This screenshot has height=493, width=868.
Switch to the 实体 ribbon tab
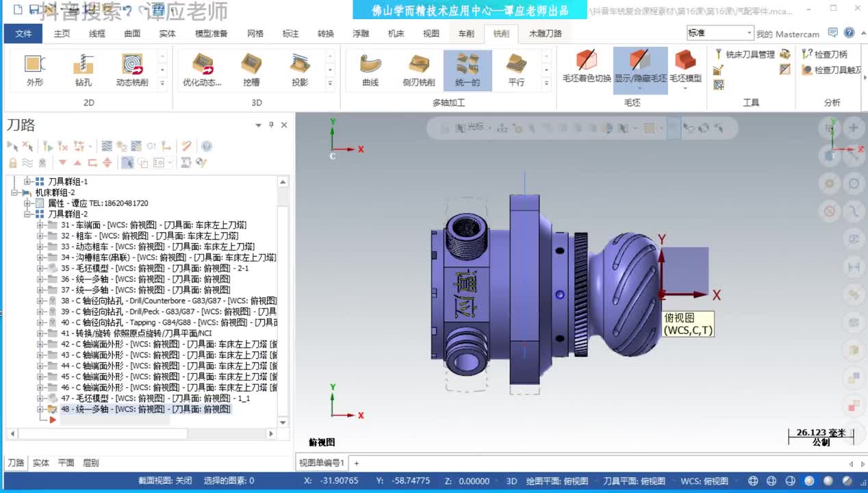coord(167,34)
